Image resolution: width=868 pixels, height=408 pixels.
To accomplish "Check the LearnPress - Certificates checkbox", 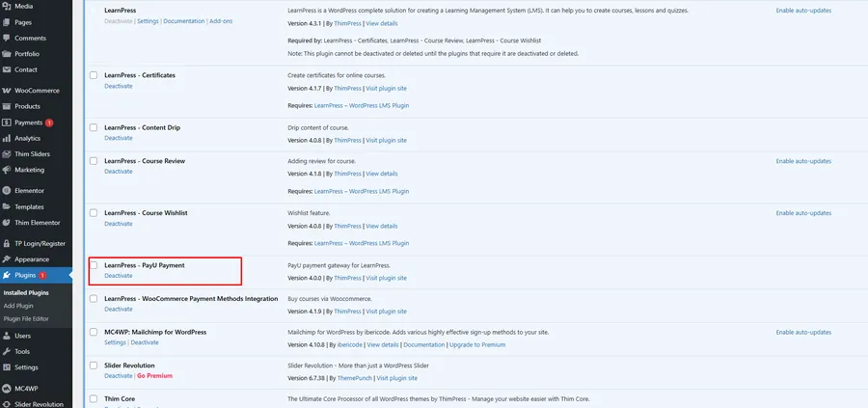I will 94,75.
